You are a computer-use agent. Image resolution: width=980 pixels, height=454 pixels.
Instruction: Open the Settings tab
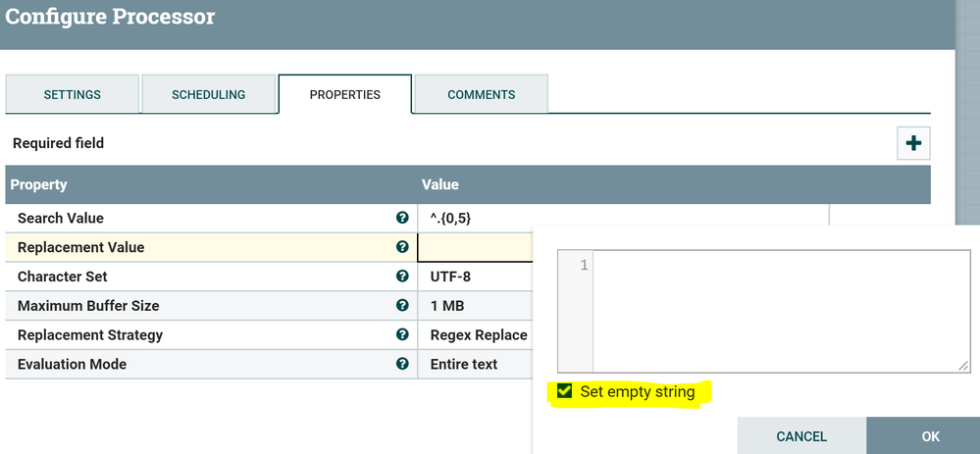tap(72, 95)
